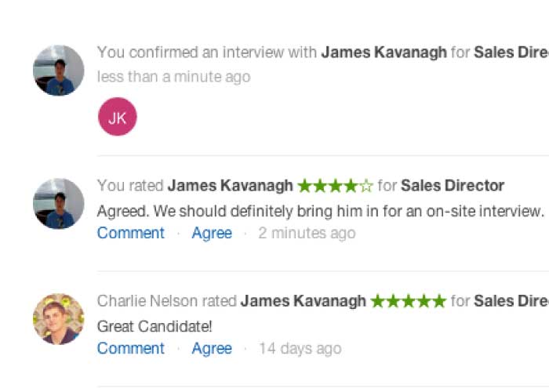
Task: Comment on Charlie Nelson's Great Candidate review
Action: [131, 348]
